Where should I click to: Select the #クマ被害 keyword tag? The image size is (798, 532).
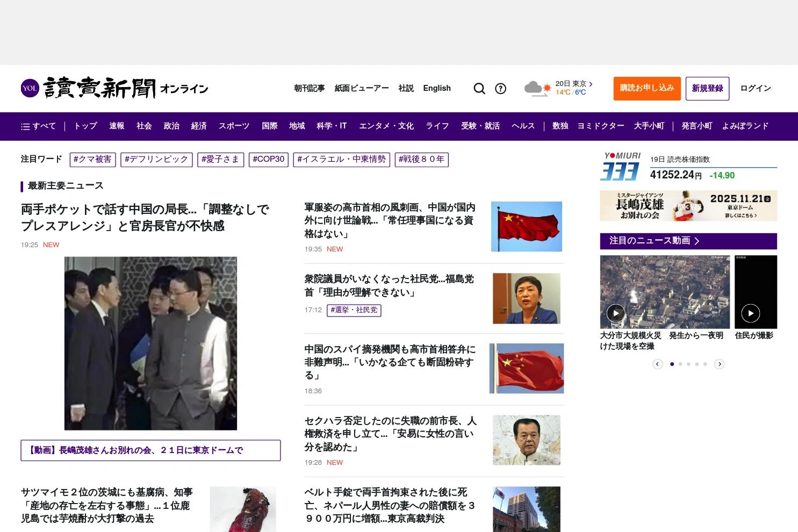pos(92,160)
